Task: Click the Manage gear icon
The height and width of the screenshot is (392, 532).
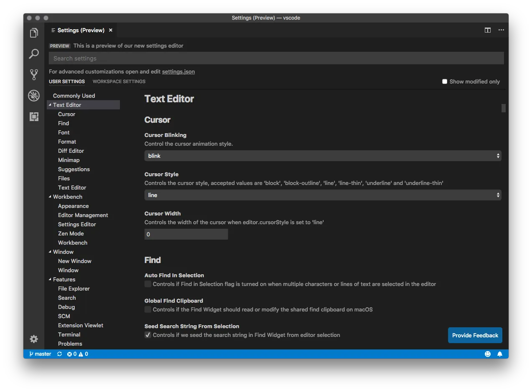Action: [34, 339]
